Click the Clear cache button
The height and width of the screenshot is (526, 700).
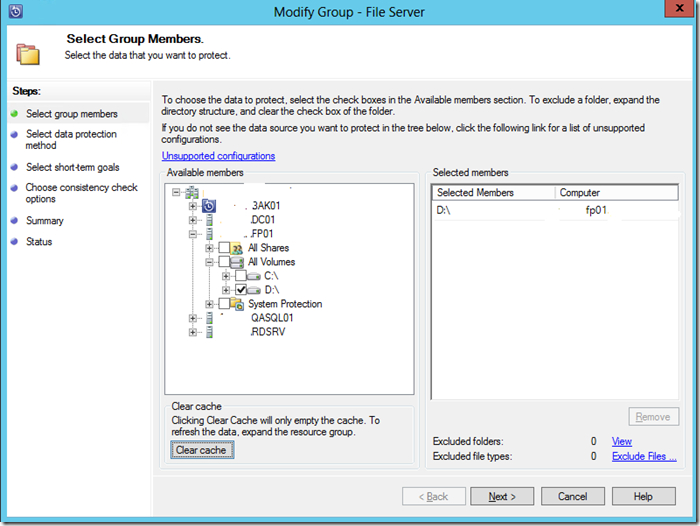point(202,450)
